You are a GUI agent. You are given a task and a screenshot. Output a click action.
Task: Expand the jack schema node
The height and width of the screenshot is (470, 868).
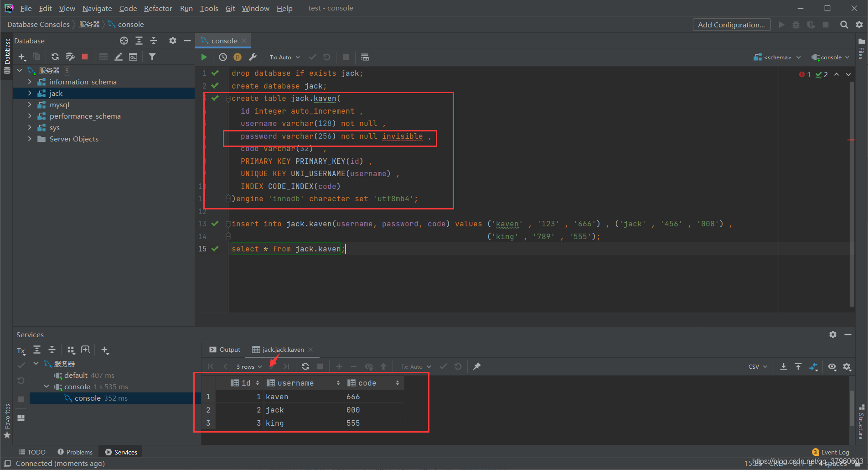[x=30, y=93]
